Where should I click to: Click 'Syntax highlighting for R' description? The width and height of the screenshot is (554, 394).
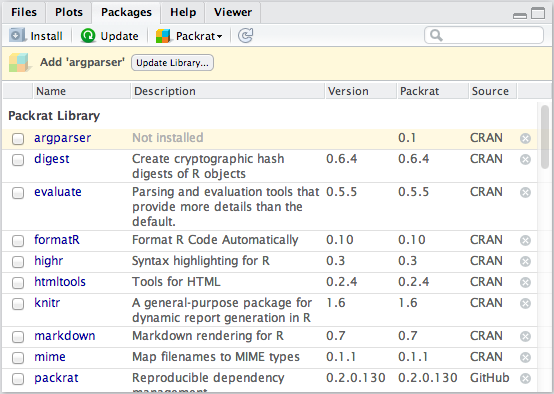click(x=201, y=261)
